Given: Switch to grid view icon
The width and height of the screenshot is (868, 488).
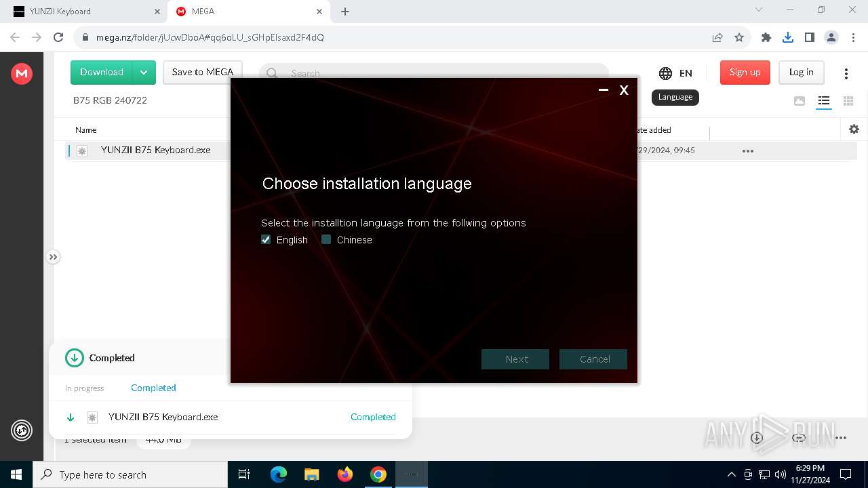Looking at the screenshot, I should [x=848, y=101].
